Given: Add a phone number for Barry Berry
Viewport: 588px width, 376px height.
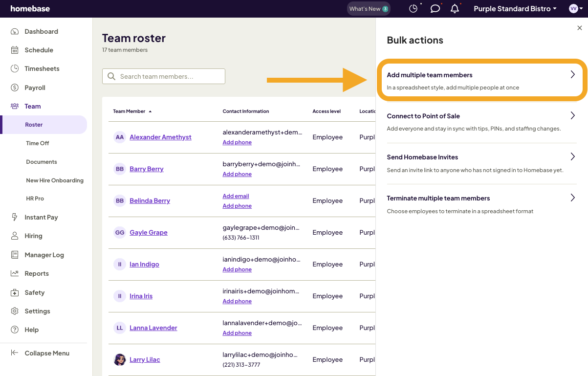Looking at the screenshot, I should (237, 174).
